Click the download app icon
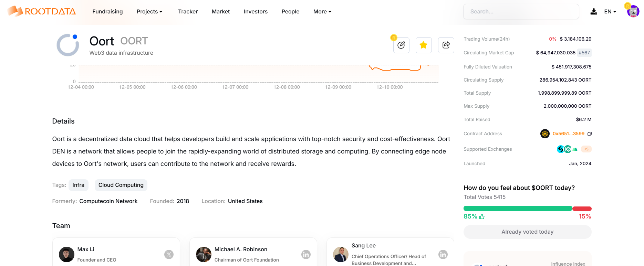644x266 pixels. point(594,12)
